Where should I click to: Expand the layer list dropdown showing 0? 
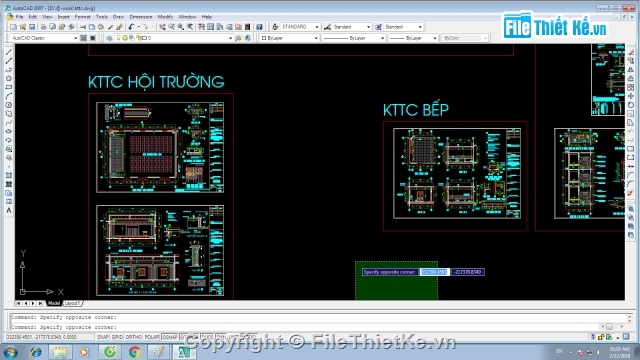tap(230, 38)
